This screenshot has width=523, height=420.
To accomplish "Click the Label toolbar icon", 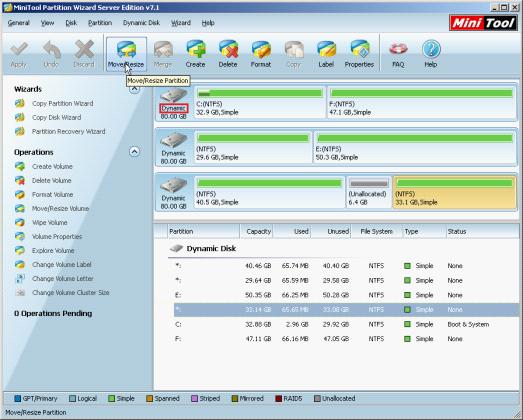I will click(x=326, y=54).
